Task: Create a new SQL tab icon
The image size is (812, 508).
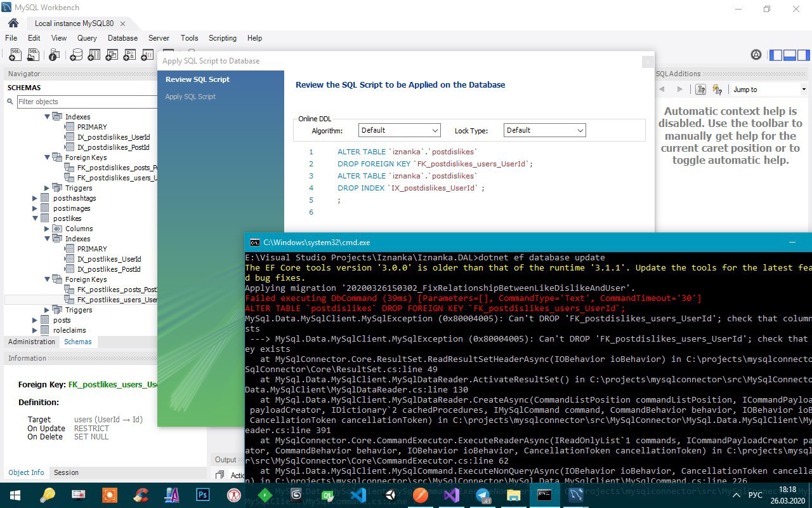Action: (14, 55)
